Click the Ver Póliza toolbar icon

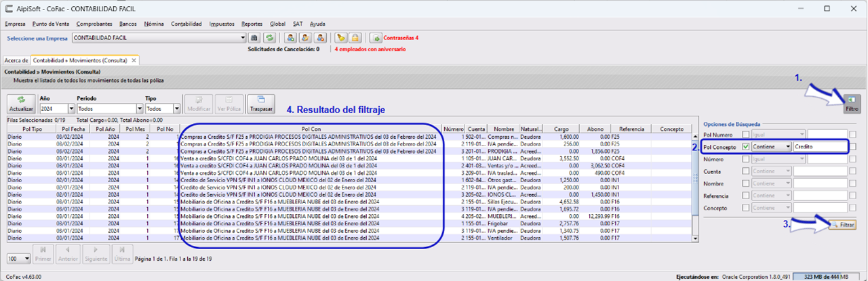(229, 103)
